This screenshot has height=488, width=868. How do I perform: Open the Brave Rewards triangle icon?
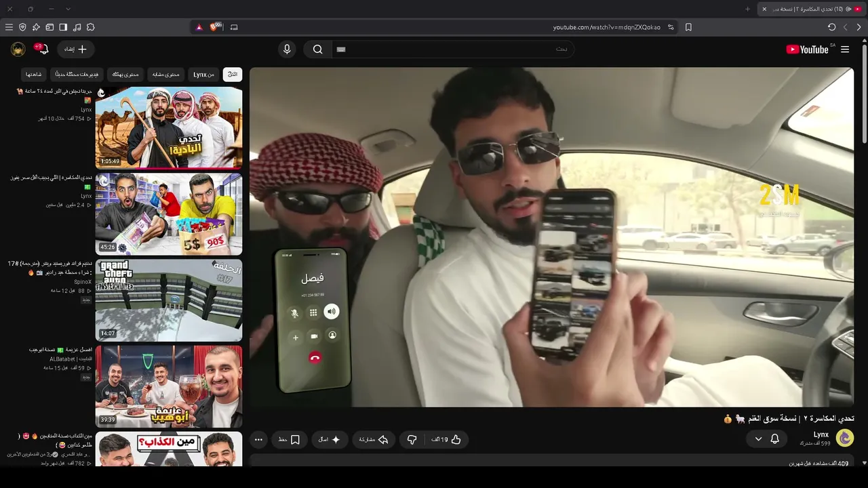[199, 27]
